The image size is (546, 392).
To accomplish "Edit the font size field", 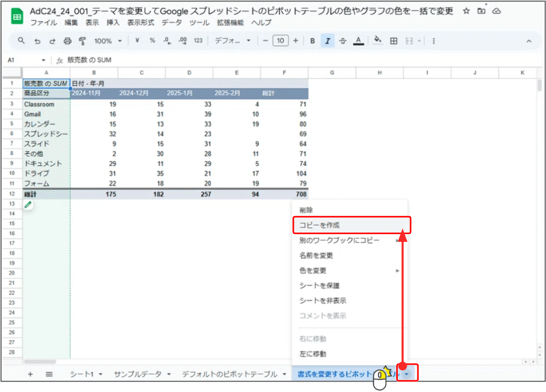I will (280, 41).
